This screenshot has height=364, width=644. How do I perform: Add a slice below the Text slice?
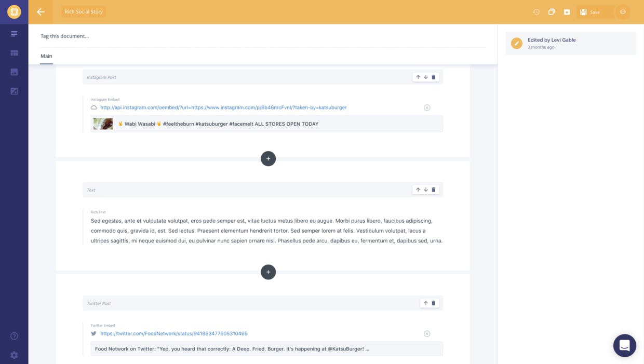(x=268, y=272)
